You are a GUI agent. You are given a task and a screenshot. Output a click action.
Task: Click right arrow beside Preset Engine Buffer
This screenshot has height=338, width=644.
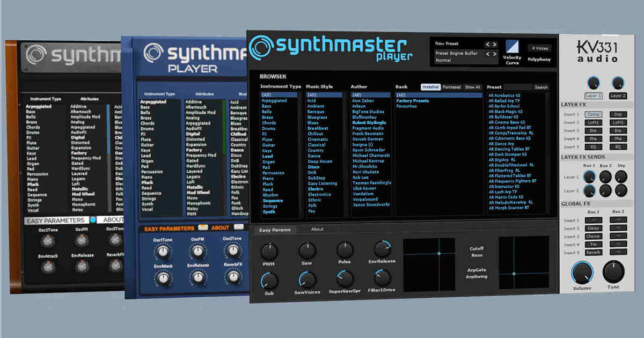pos(495,54)
